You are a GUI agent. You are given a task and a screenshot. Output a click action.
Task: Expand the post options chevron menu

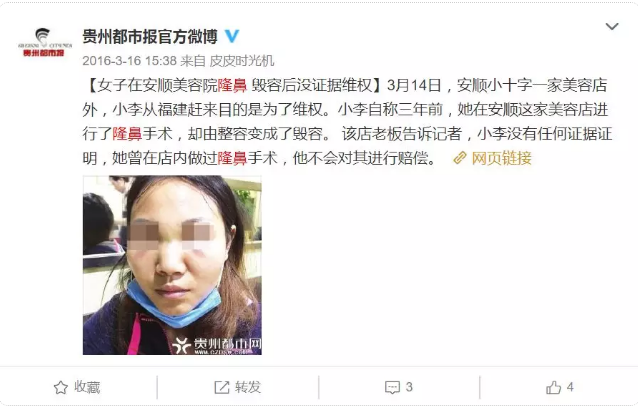click(612, 27)
